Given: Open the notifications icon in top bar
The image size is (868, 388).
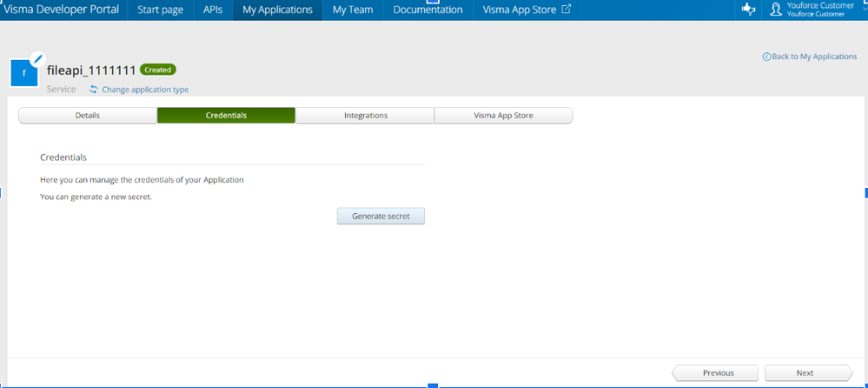Looking at the screenshot, I should tap(748, 10).
